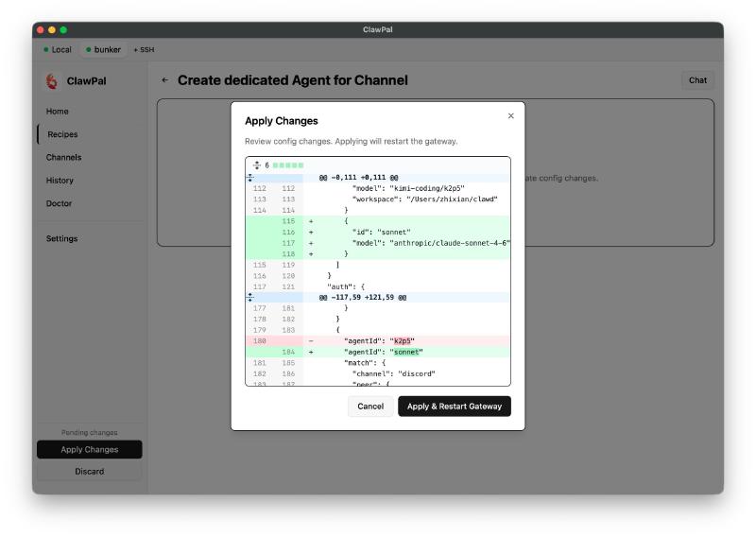Discard pending changes
756x537 pixels.
89,472
